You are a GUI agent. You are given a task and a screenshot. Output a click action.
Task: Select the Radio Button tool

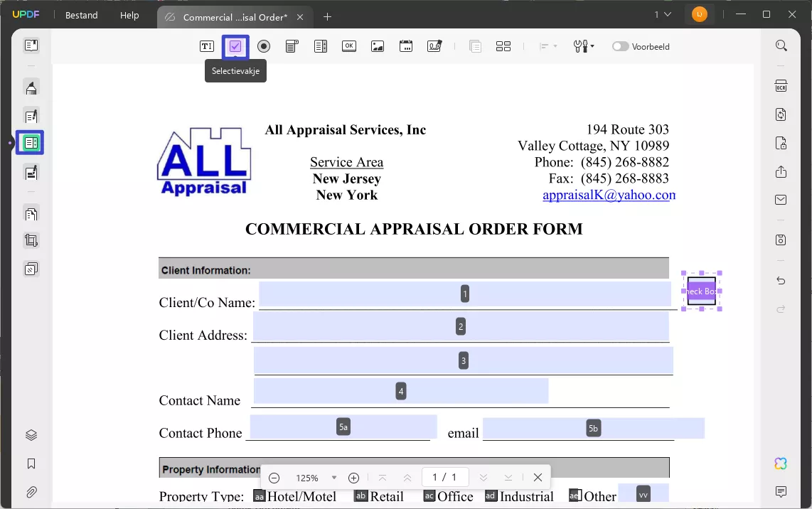264,47
